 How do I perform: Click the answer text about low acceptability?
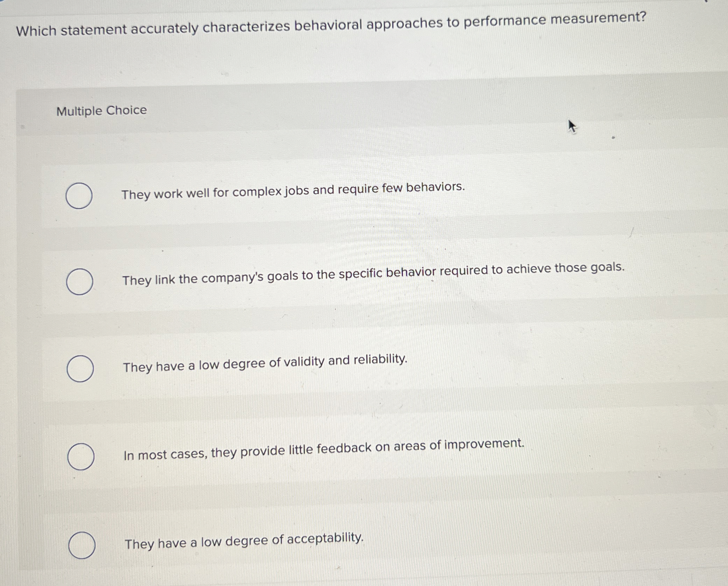pyautogui.click(x=244, y=542)
